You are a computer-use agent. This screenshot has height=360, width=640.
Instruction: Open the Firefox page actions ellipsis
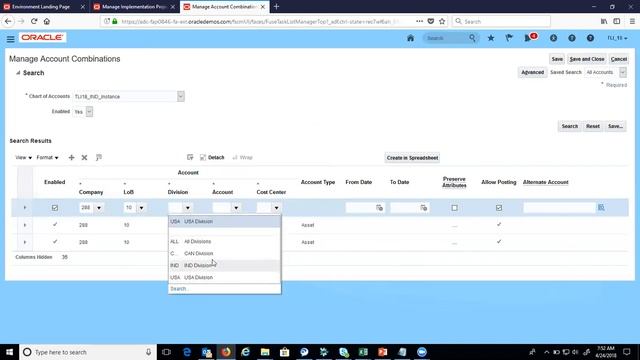(x=420, y=21)
